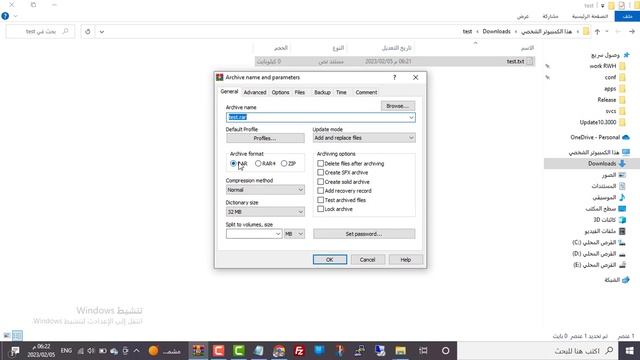Open the Update10.3000 folder in the sidebar
This screenshot has height=360, width=640.
point(602,122)
